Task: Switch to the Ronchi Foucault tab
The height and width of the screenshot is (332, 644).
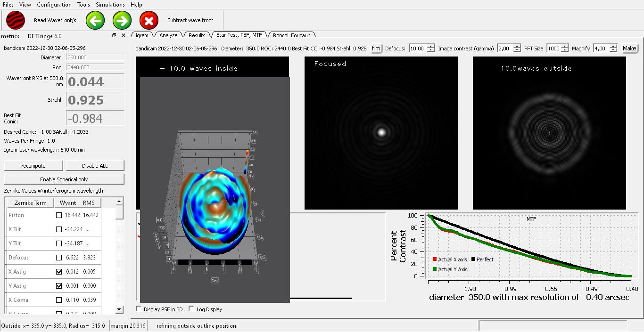Action: (x=291, y=35)
